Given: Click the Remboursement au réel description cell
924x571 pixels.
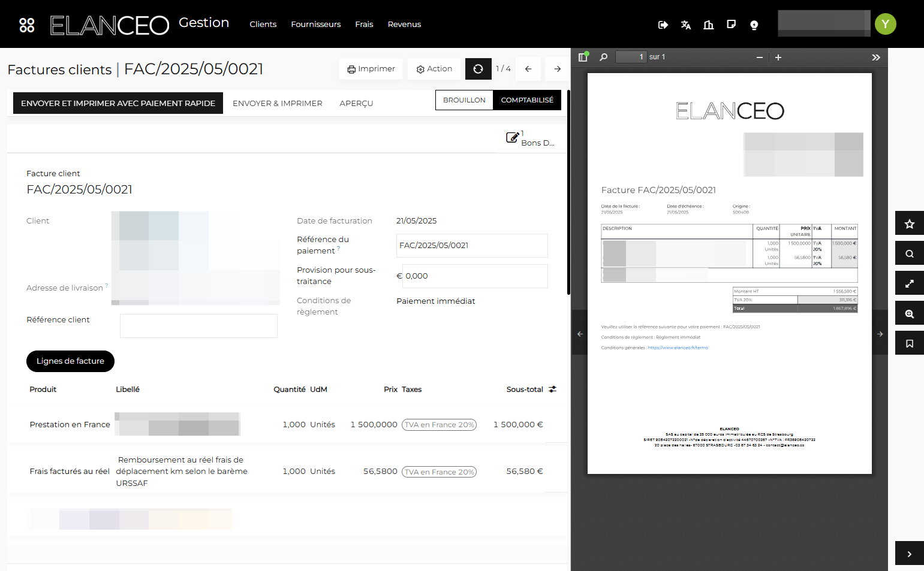Looking at the screenshot, I should point(182,472).
